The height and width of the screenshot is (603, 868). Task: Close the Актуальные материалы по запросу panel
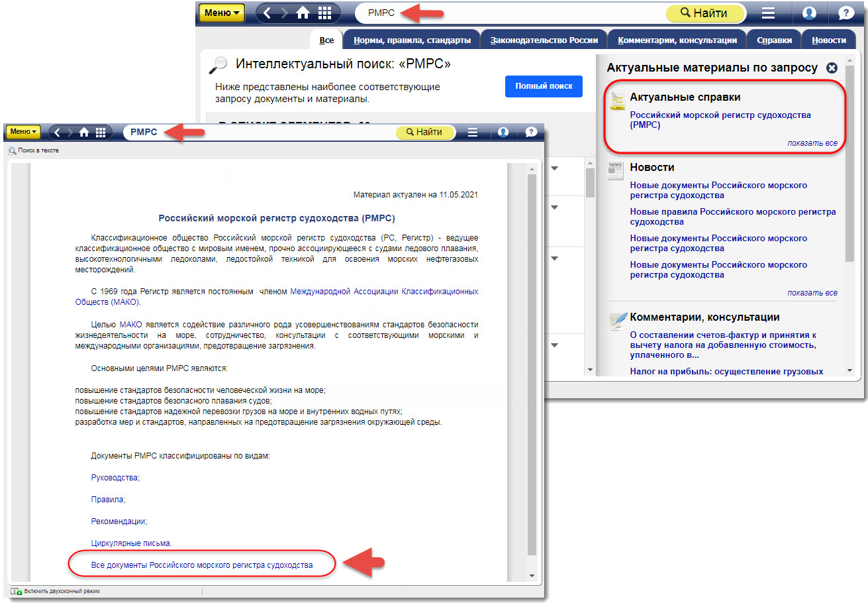coord(832,68)
